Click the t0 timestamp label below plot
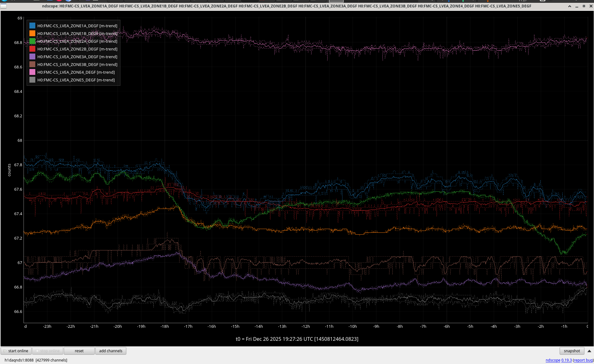 click(x=297, y=339)
